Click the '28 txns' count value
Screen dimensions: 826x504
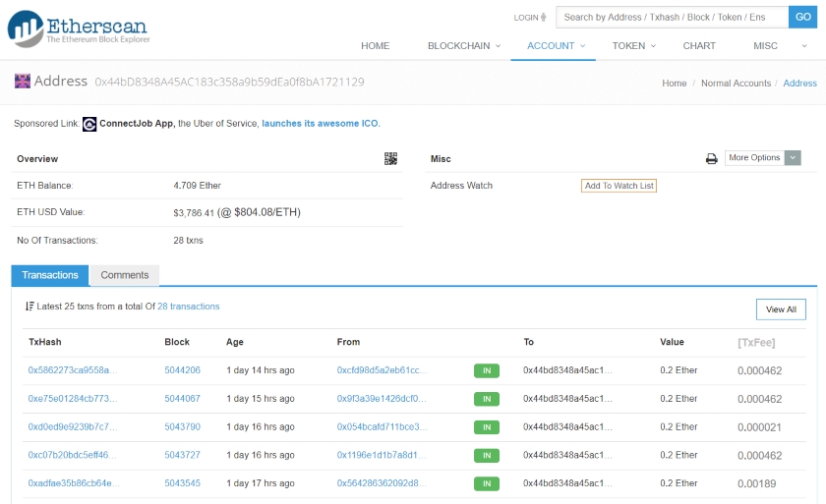(188, 240)
